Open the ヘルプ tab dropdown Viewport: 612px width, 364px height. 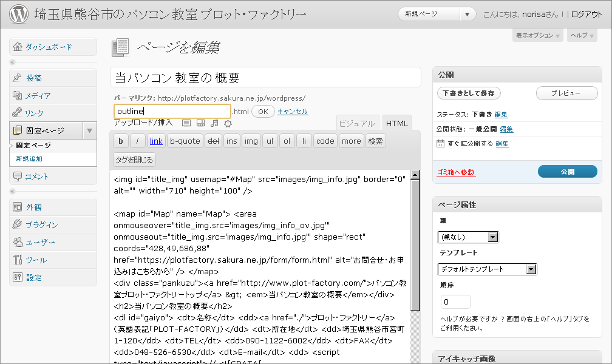tap(582, 36)
